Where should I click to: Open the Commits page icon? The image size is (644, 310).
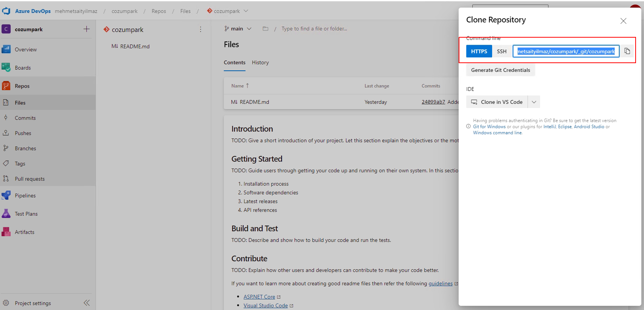[6, 118]
